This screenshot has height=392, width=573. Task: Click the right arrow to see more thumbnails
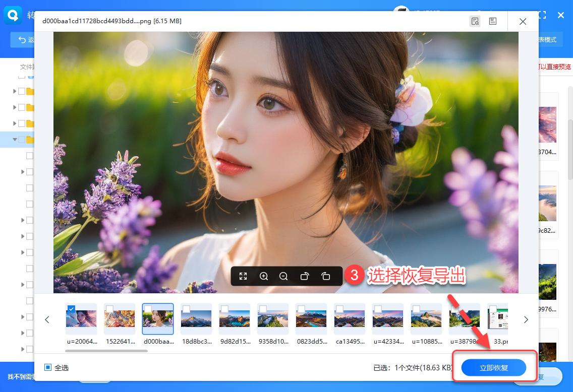pyautogui.click(x=526, y=319)
